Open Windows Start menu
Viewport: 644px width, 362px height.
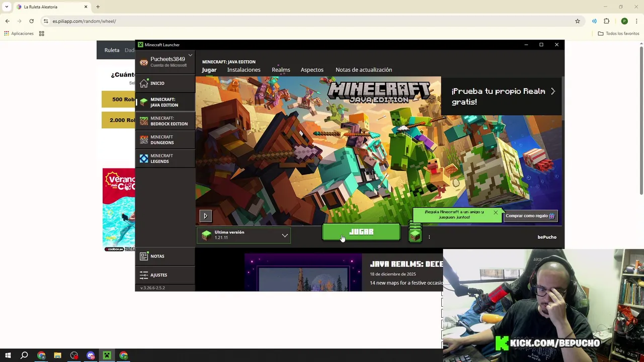[8, 355]
